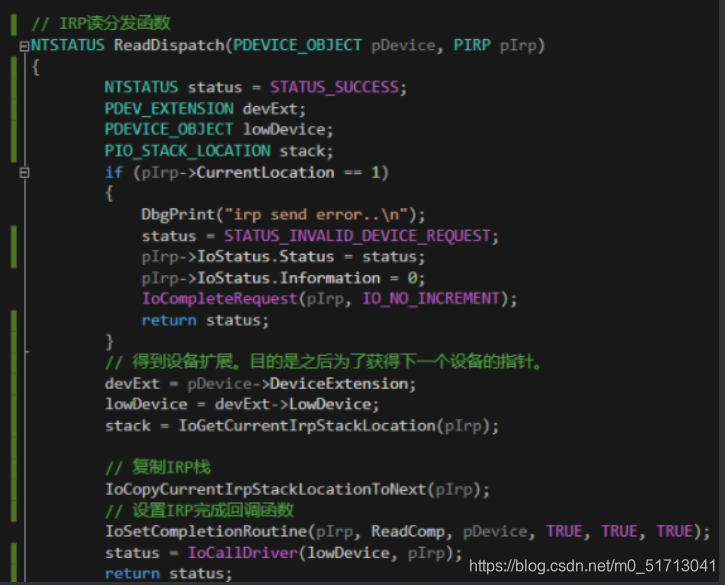The width and height of the screenshot is (725, 585).
Task: Click the comment '// 设置IRP完成回调函数'
Action: coord(199,511)
